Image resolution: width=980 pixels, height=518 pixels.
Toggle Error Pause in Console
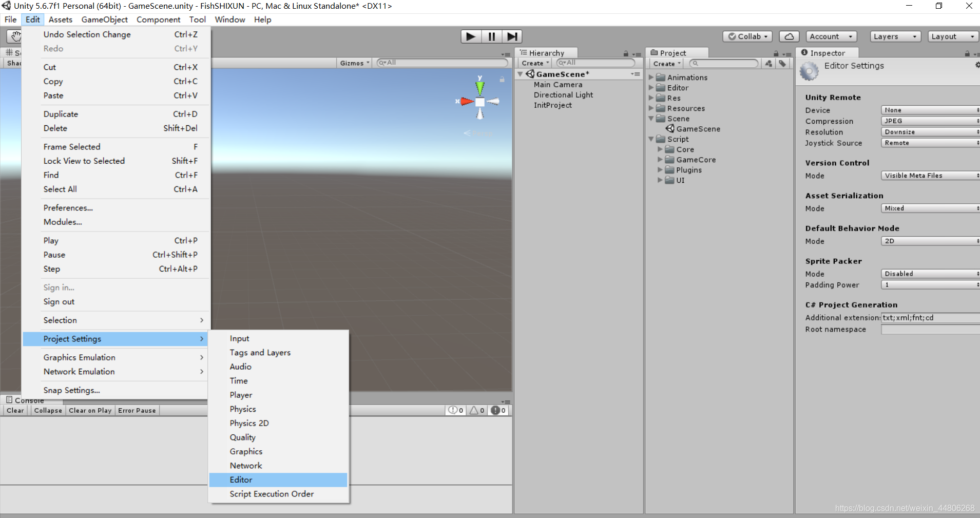tap(137, 410)
